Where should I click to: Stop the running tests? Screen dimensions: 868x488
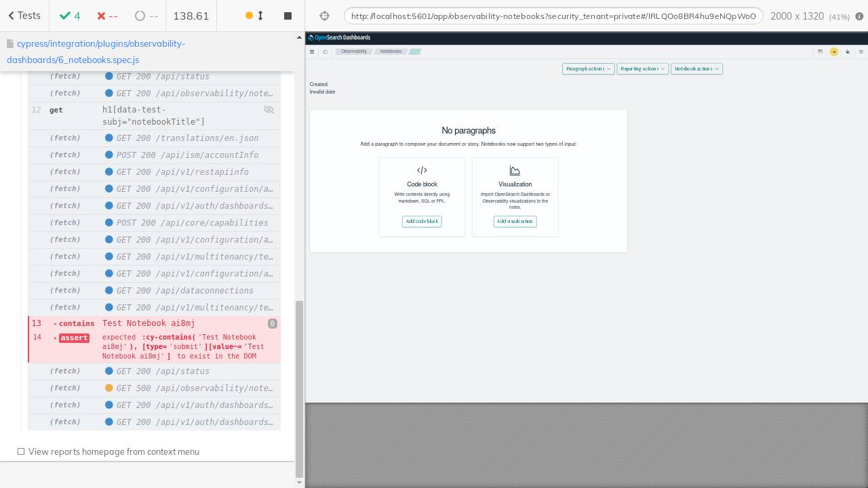(288, 16)
